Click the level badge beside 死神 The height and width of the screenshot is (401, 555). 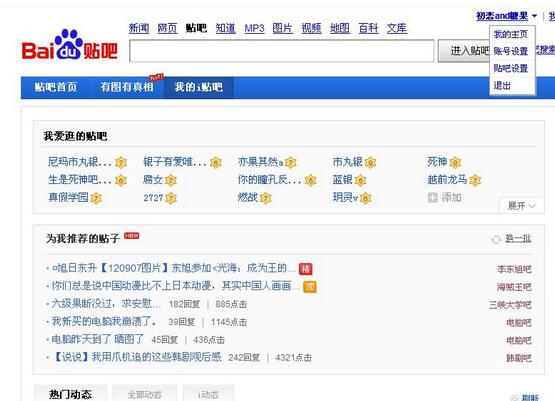(x=455, y=162)
